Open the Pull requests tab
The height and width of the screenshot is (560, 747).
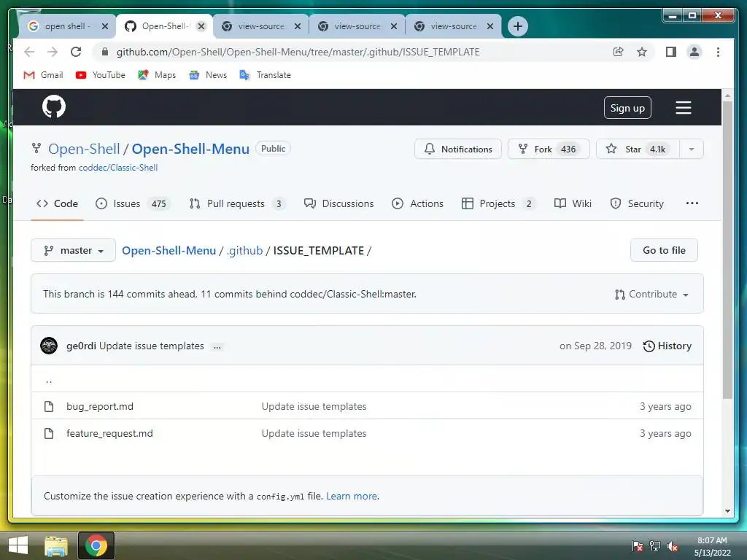tap(237, 204)
